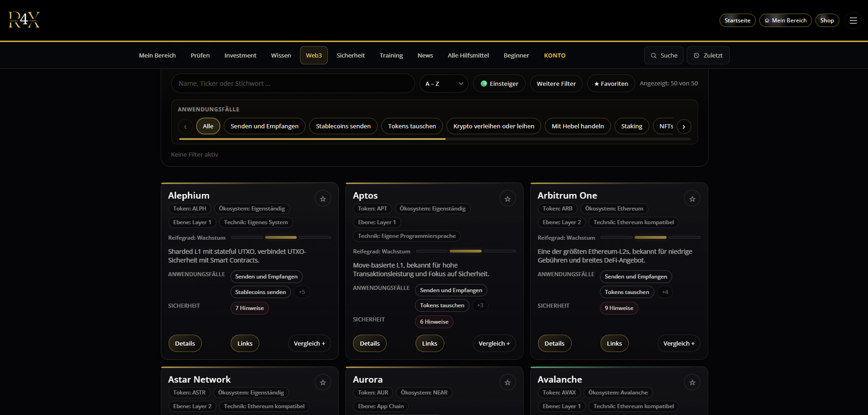This screenshot has width=868, height=415.
Task: Filter by Staking chip
Action: click(x=631, y=126)
